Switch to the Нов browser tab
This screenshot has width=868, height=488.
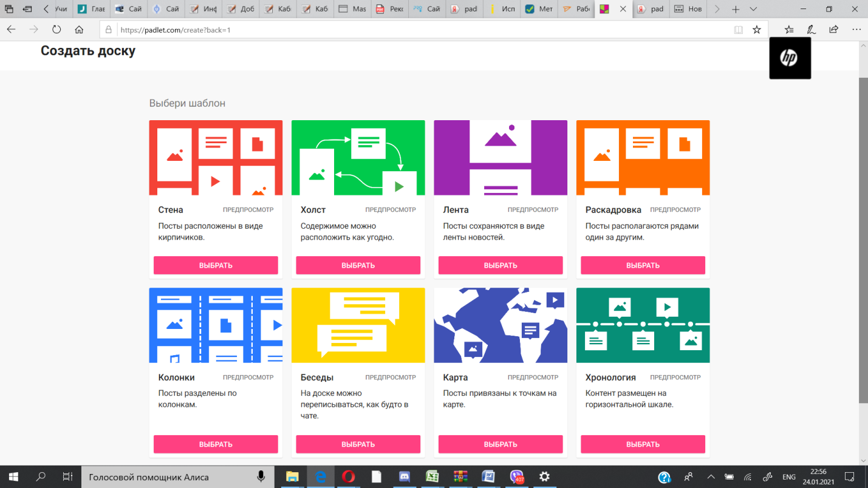click(x=688, y=9)
